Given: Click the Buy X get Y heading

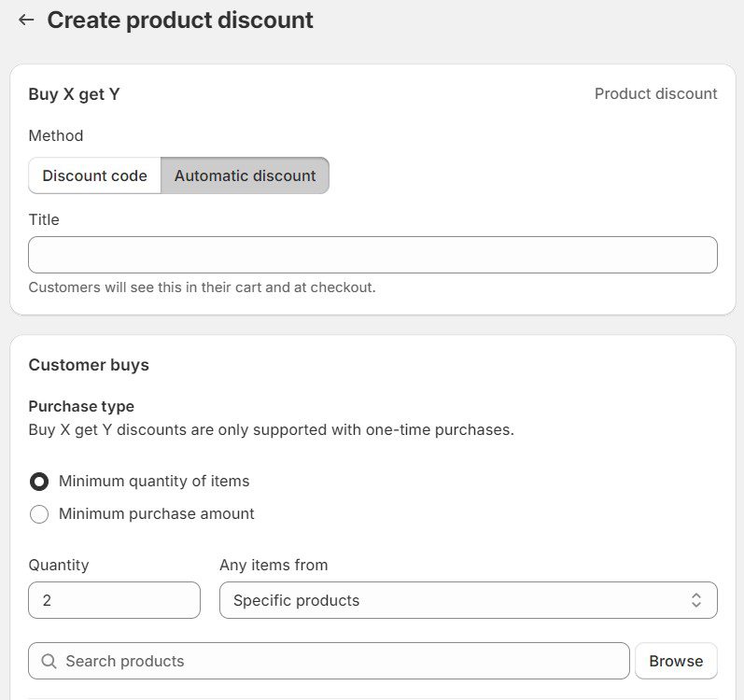Looking at the screenshot, I should coord(74,94).
